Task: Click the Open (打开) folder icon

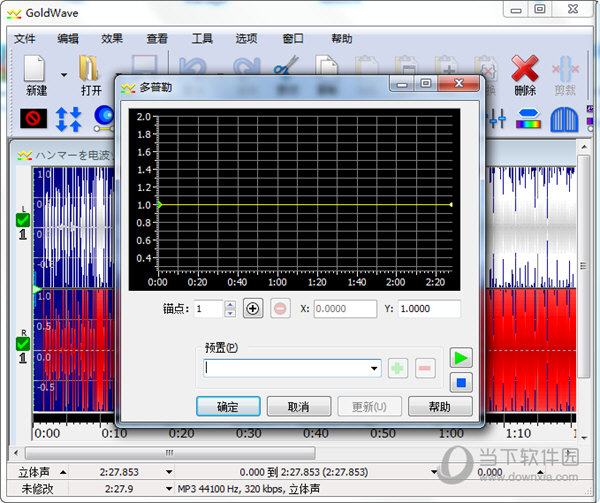Action: point(90,68)
